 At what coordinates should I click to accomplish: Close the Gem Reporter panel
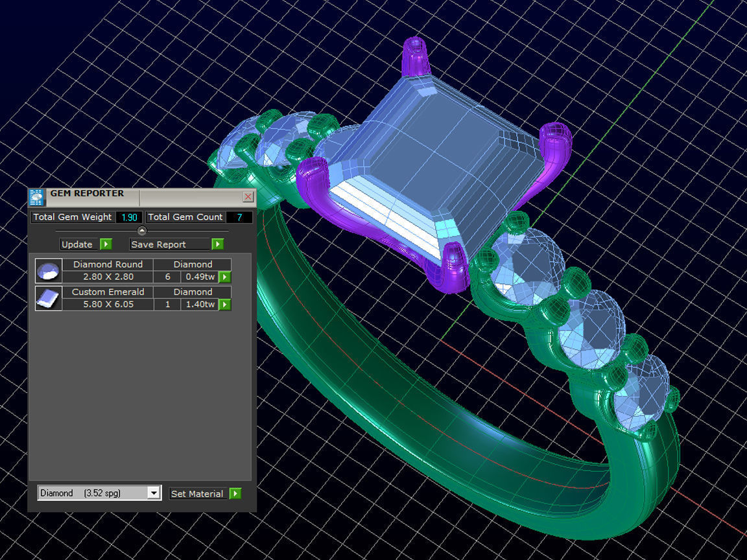click(248, 196)
